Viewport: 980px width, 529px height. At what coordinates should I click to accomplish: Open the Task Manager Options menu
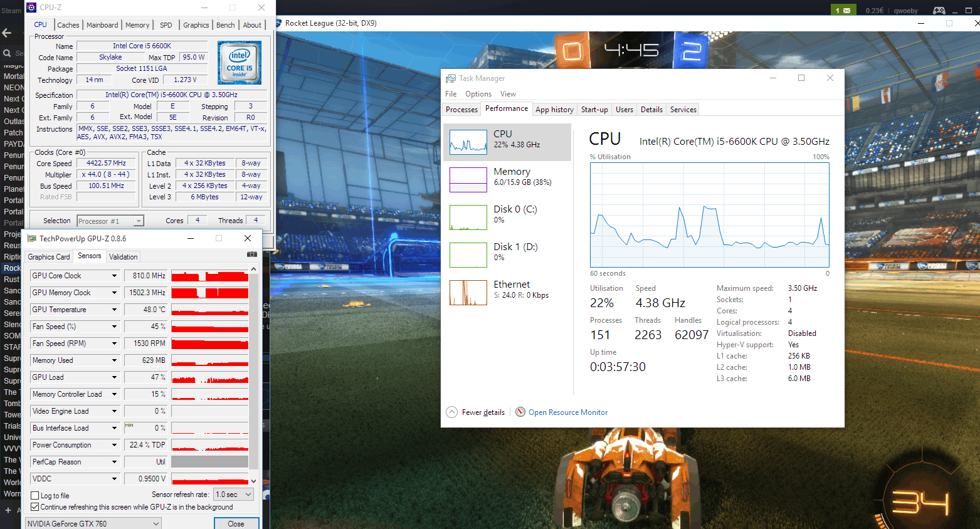click(478, 94)
